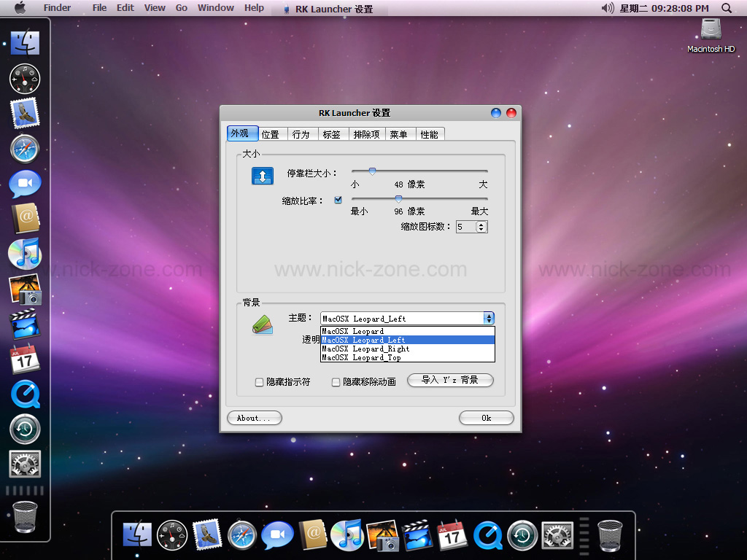Select the 排除项 tab
Image resolution: width=747 pixels, height=560 pixels.
pyautogui.click(x=366, y=134)
